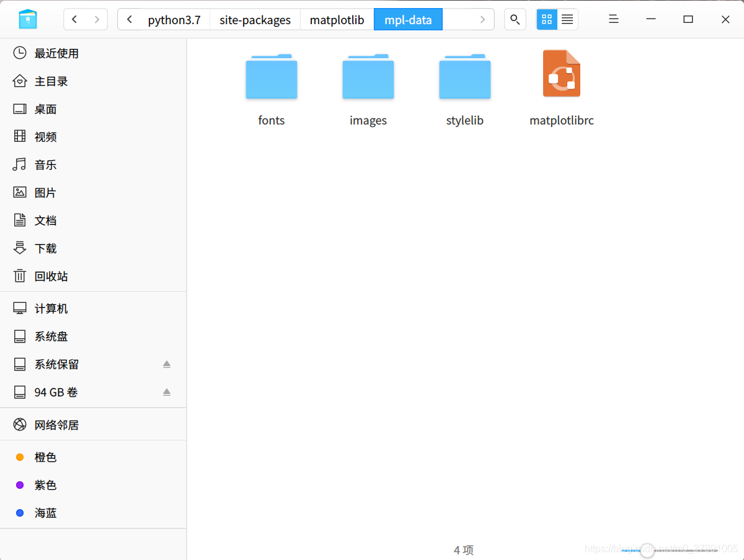Click the fonts folder name label
Screen dimensions: 744x560
click(x=272, y=121)
